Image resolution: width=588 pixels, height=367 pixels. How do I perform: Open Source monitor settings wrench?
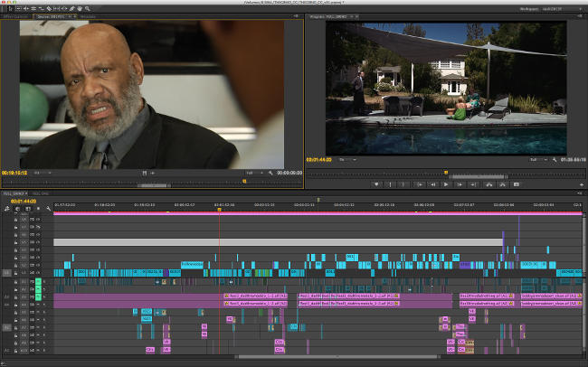click(x=270, y=173)
